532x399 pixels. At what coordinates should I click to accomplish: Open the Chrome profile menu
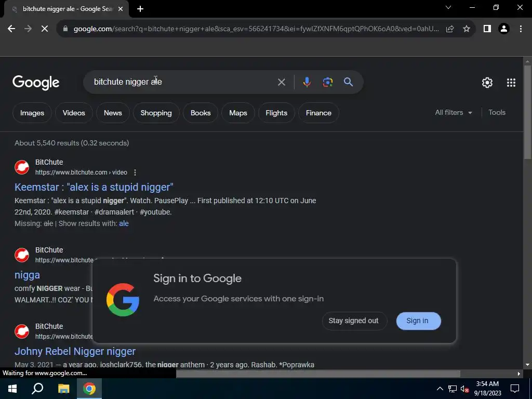pyautogui.click(x=504, y=29)
